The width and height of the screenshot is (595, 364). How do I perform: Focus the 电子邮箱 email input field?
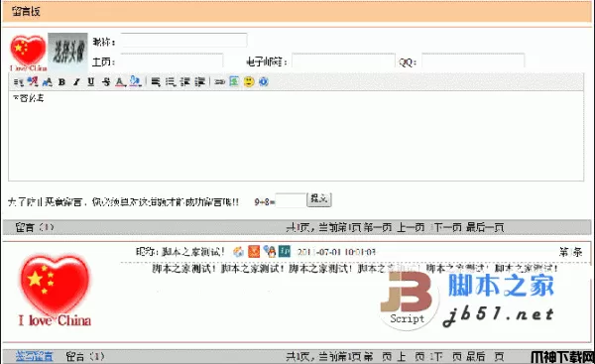pos(343,61)
